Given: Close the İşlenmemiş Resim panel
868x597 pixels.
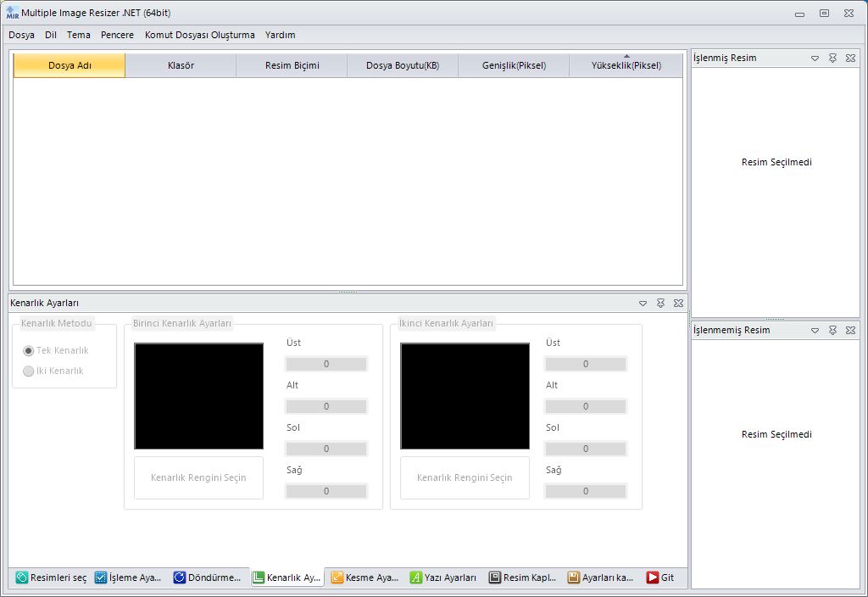Looking at the screenshot, I should click(x=851, y=330).
